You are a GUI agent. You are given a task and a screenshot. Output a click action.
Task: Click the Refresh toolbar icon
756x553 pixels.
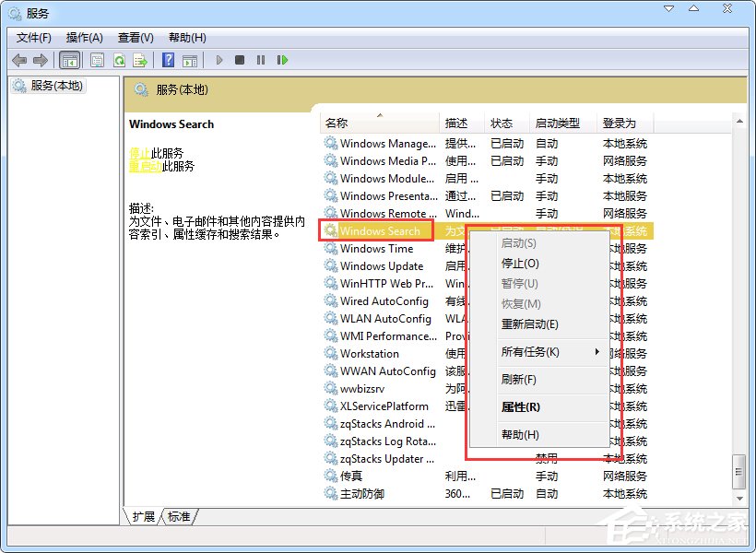pos(119,60)
